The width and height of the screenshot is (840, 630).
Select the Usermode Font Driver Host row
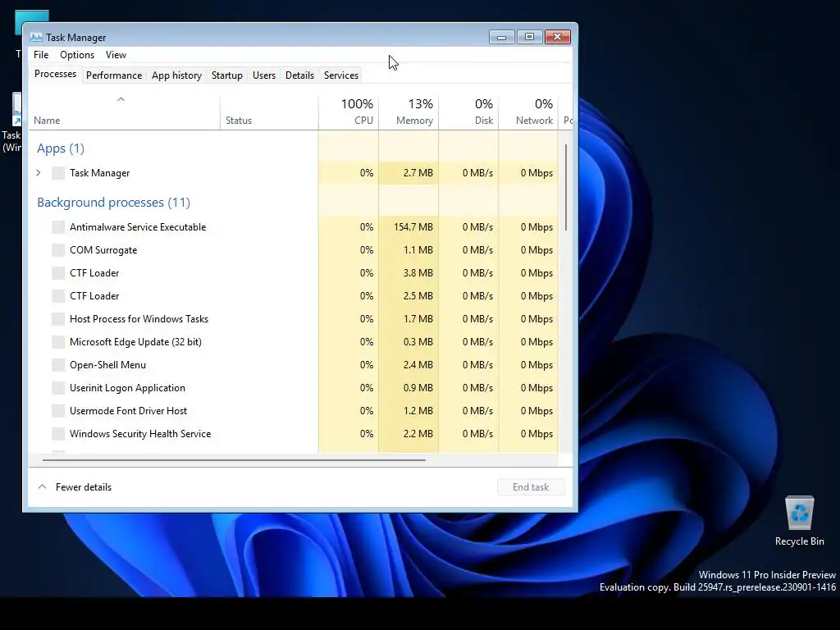pos(294,411)
